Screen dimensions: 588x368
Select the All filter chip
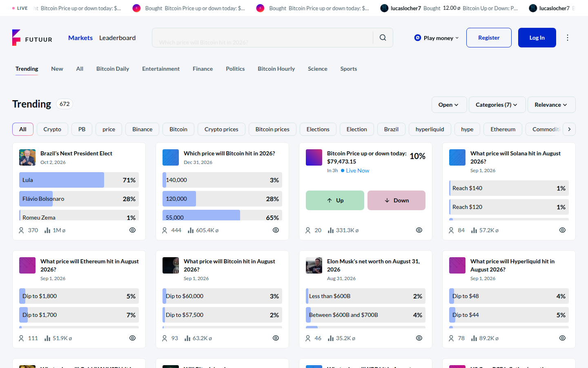click(23, 129)
